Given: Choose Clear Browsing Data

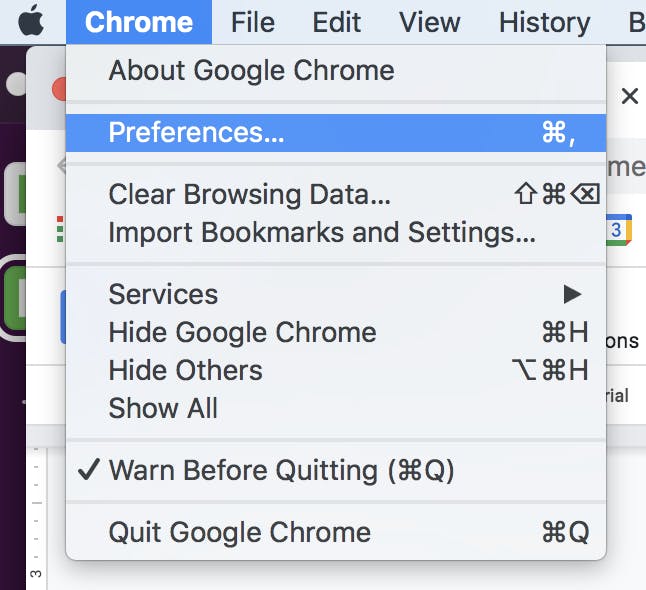Looking at the screenshot, I should 250,194.
